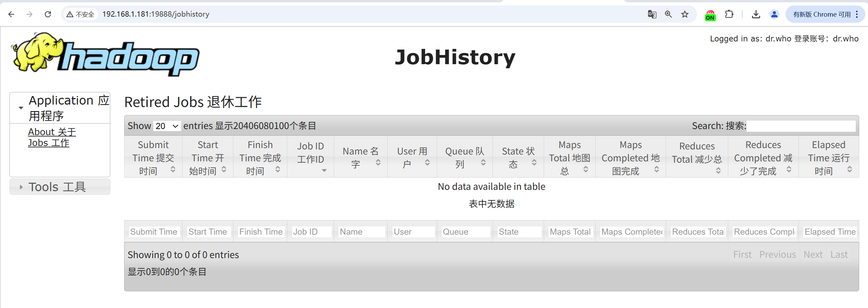Image resolution: width=868 pixels, height=308 pixels.
Task: Click the browser forward arrow
Action: 30,14
